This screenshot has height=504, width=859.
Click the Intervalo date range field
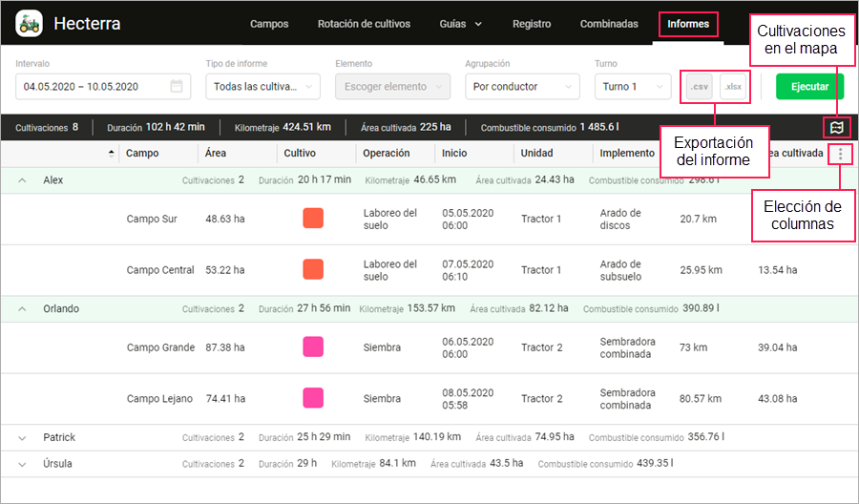[x=103, y=87]
